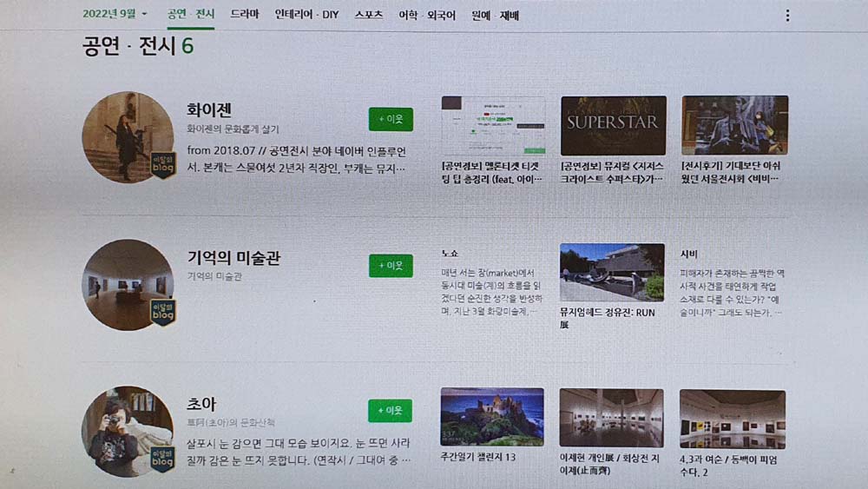868x489 pixels.
Task: Switch to the 스포츠 tab
Action: pos(369,15)
